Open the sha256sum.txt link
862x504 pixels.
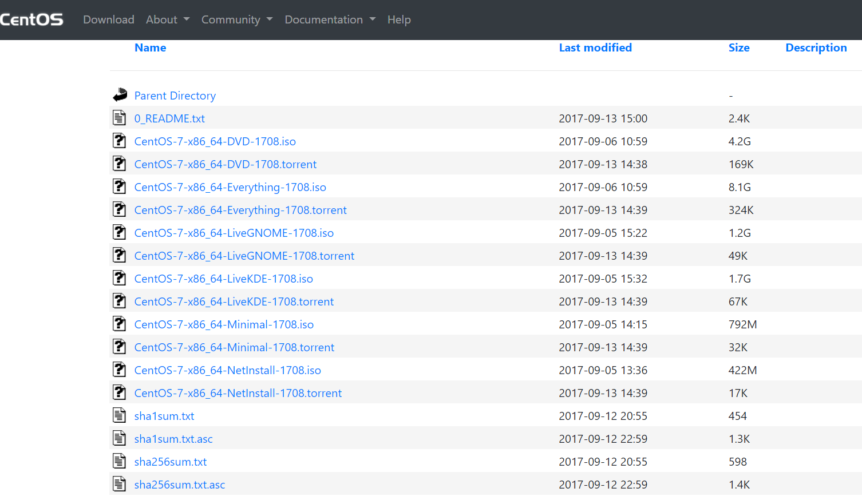point(171,462)
